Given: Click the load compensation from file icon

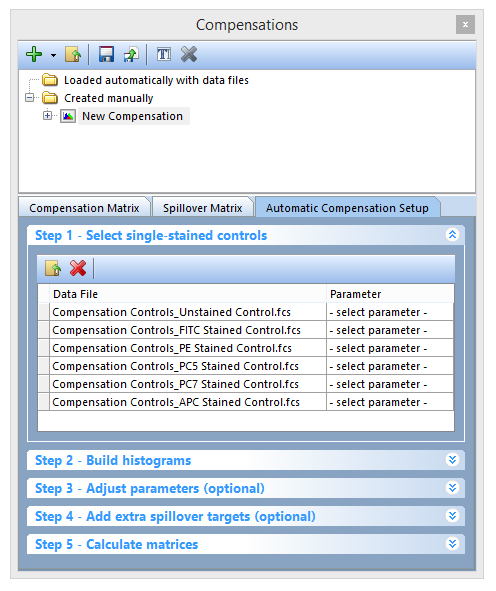Looking at the screenshot, I should pyautogui.click(x=73, y=54).
